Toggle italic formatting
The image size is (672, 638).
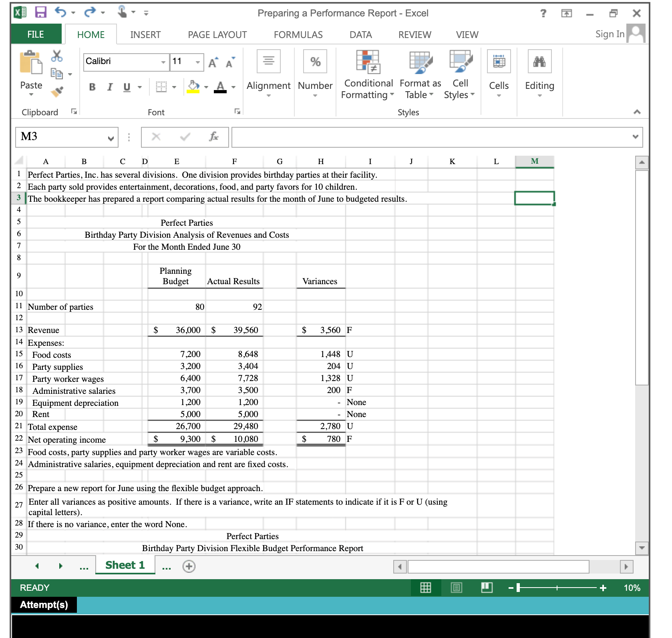109,87
